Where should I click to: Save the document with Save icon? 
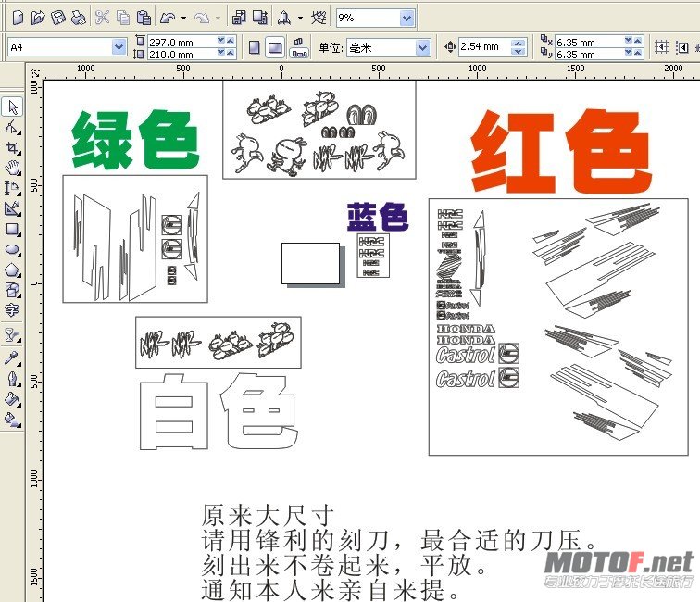pos(58,18)
